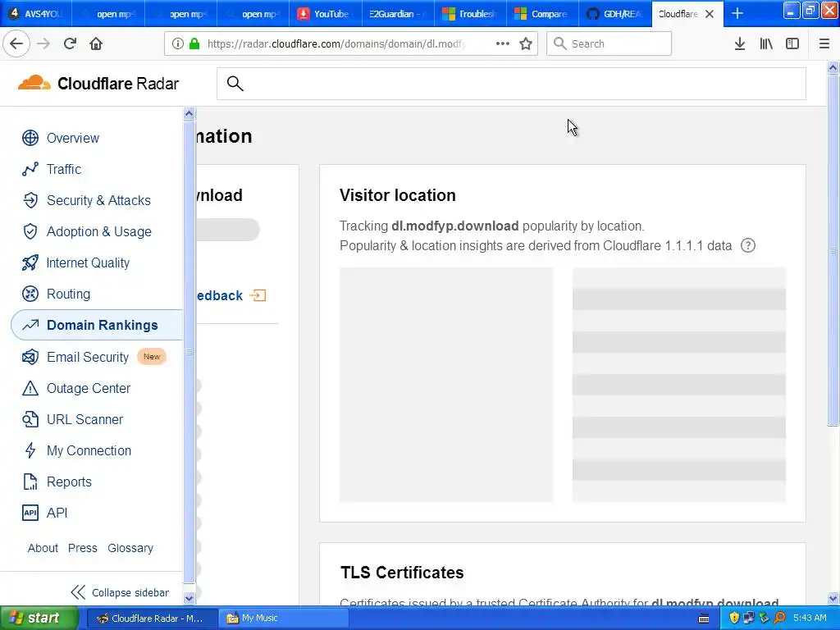
Task: View site information icon in address bar
Action: 178,44
